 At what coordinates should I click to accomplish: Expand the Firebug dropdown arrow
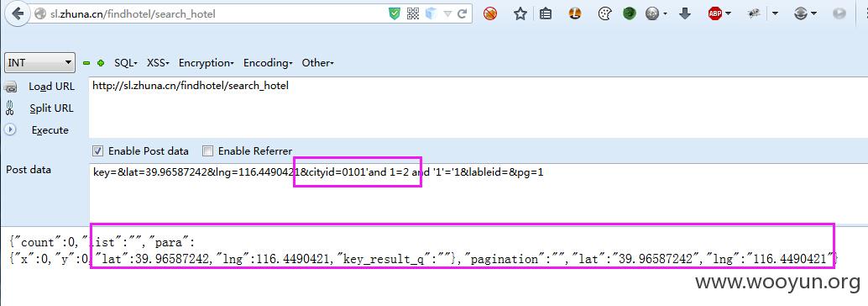click(x=776, y=14)
